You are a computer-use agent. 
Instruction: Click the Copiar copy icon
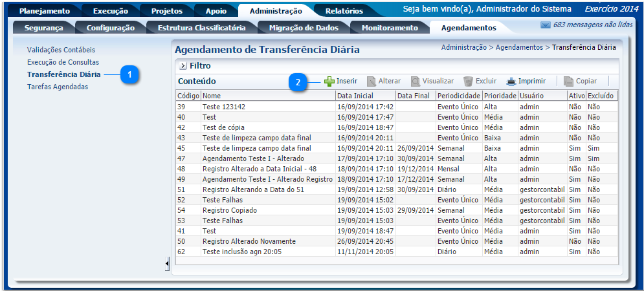point(568,81)
